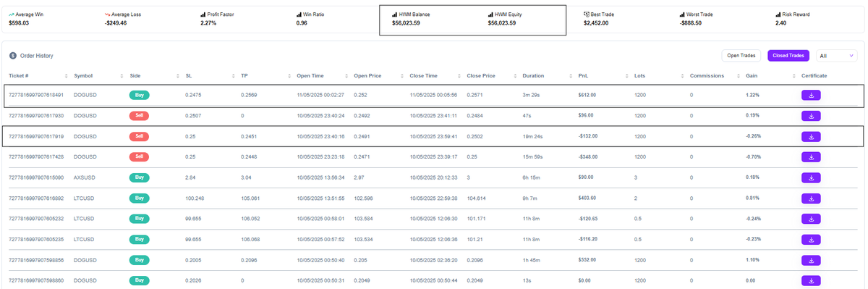Click the 104.614 close price cell
Image resolution: width=868 pixels, height=289 pixels.
(x=476, y=198)
